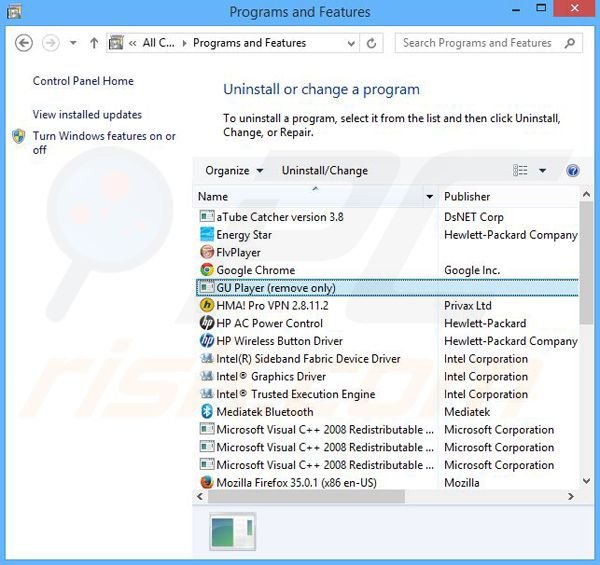Click the horizontal scrollbar right arrow
This screenshot has height=565, width=600.
571,496
